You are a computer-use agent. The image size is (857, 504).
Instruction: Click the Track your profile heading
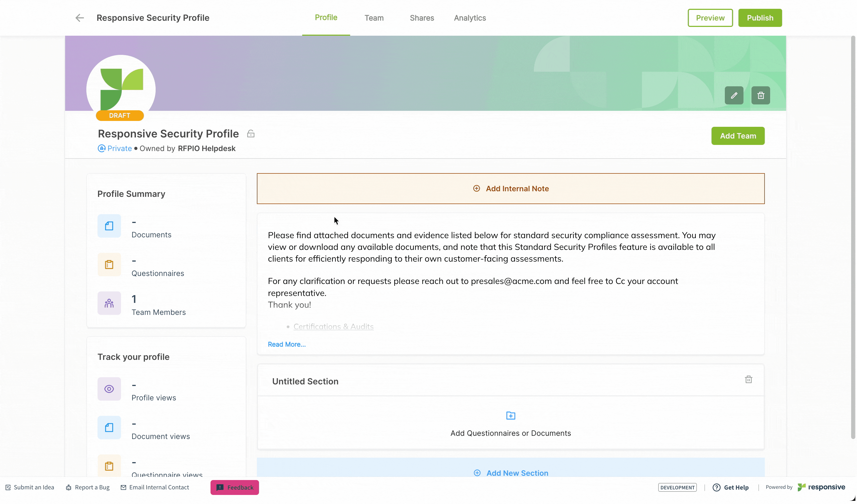(x=133, y=357)
